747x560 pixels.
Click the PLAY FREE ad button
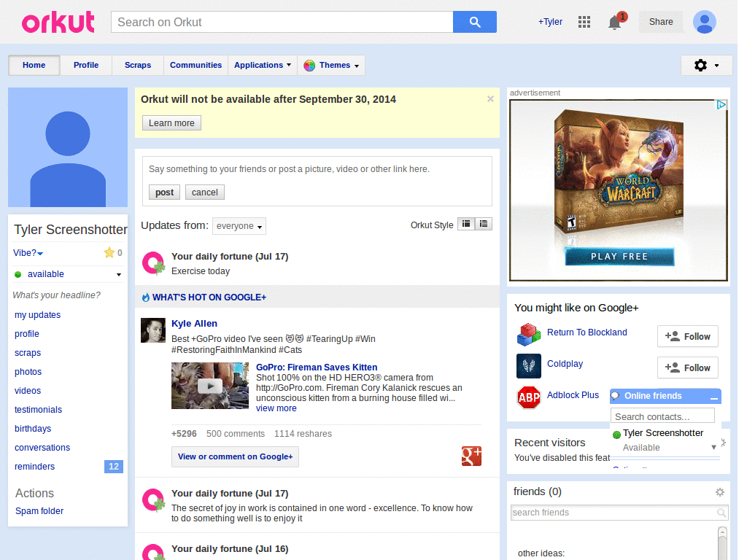pyautogui.click(x=619, y=257)
